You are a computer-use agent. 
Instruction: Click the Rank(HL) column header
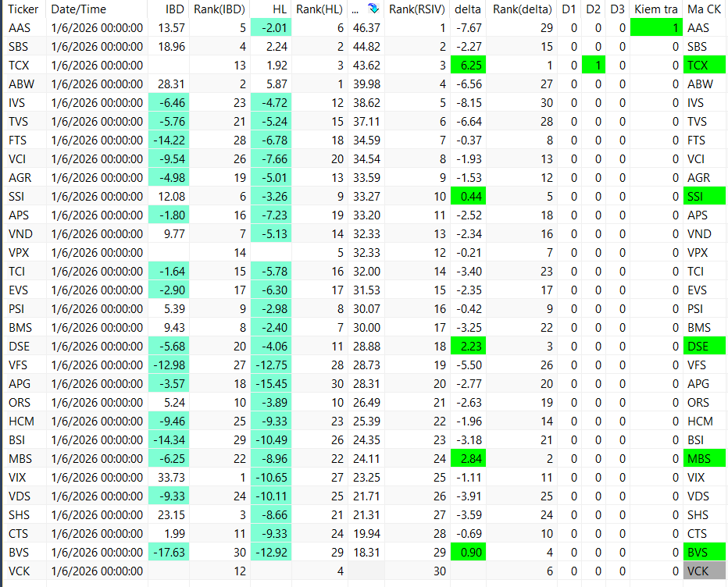click(x=319, y=9)
